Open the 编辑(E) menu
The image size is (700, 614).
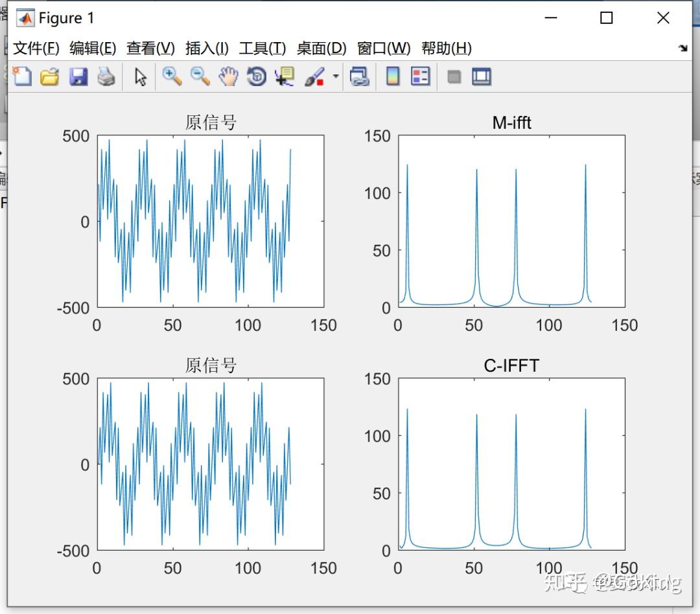(x=93, y=48)
